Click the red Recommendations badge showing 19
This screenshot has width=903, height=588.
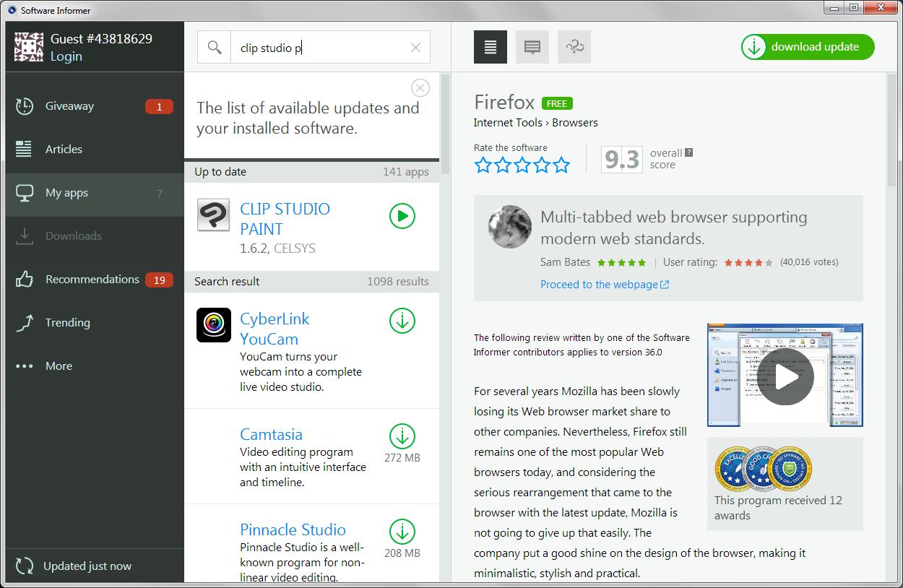[x=159, y=280]
